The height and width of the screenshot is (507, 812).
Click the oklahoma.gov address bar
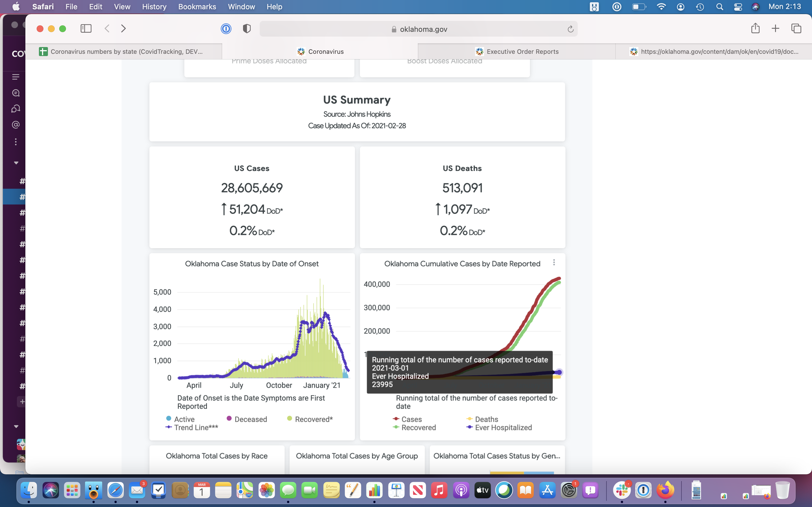(418, 29)
